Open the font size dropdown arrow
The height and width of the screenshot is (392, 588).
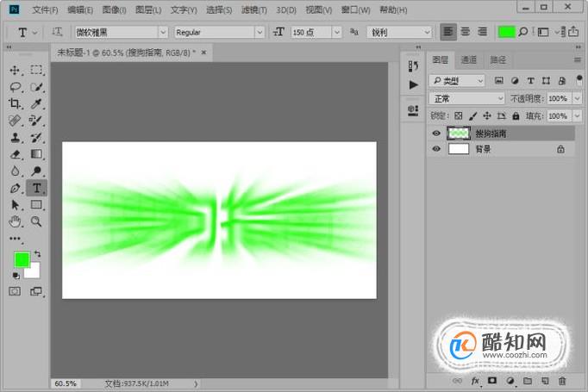click(x=337, y=32)
